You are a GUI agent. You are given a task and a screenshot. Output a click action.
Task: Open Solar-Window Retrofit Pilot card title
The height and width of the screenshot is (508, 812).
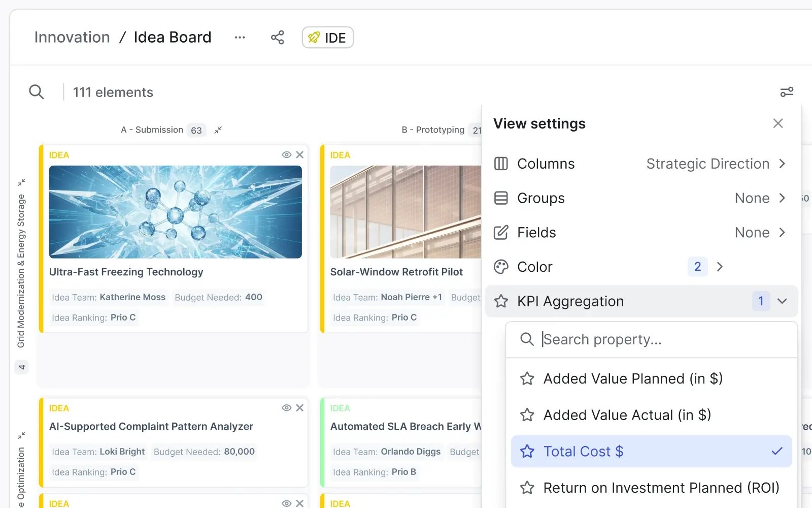click(396, 272)
